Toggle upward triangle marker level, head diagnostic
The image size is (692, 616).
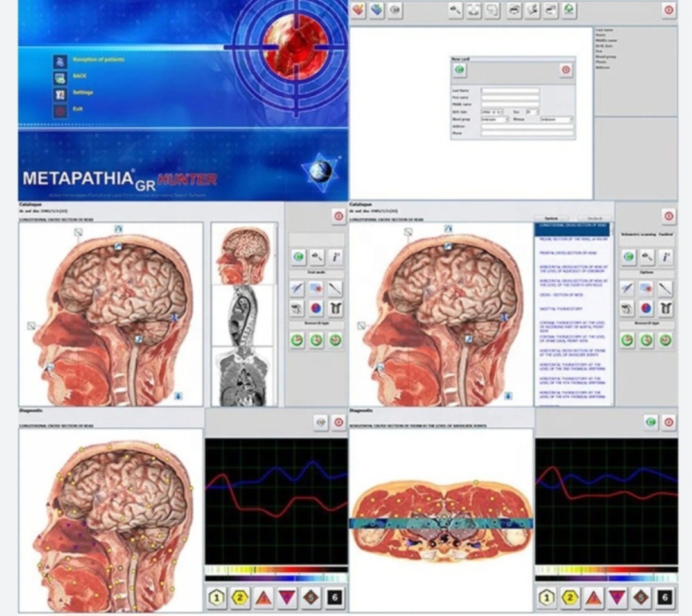click(x=263, y=597)
